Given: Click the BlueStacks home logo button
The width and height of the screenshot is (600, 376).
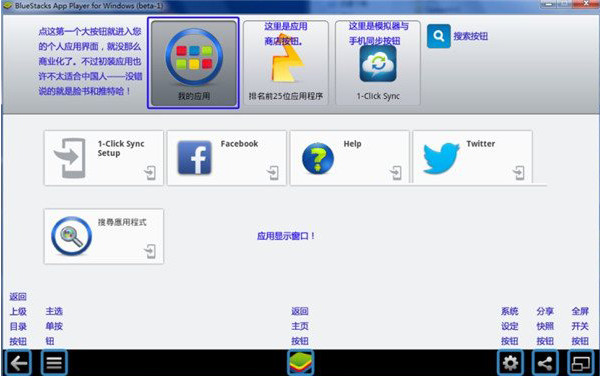Looking at the screenshot, I should (300, 363).
